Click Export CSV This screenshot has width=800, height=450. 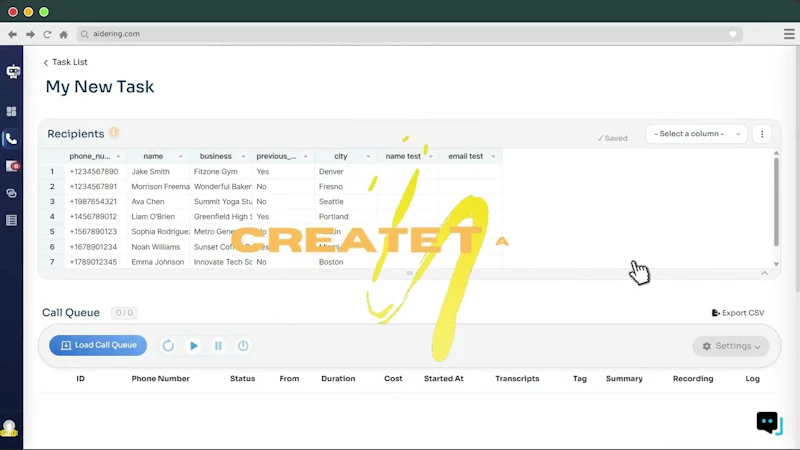click(x=738, y=313)
